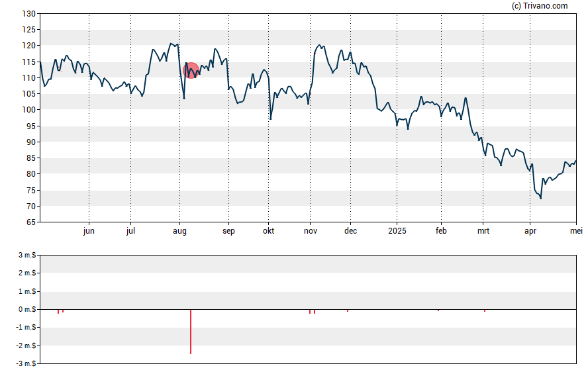Click the 'mei' month label
This screenshot has height=374, width=588.
(576, 231)
